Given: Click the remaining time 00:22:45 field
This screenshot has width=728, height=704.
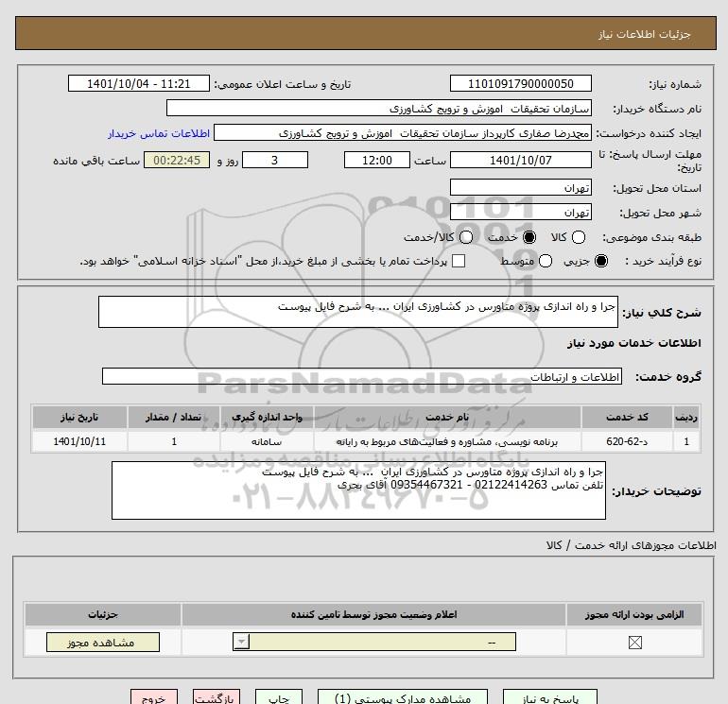Looking at the screenshot, I should [x=177, y=160].
